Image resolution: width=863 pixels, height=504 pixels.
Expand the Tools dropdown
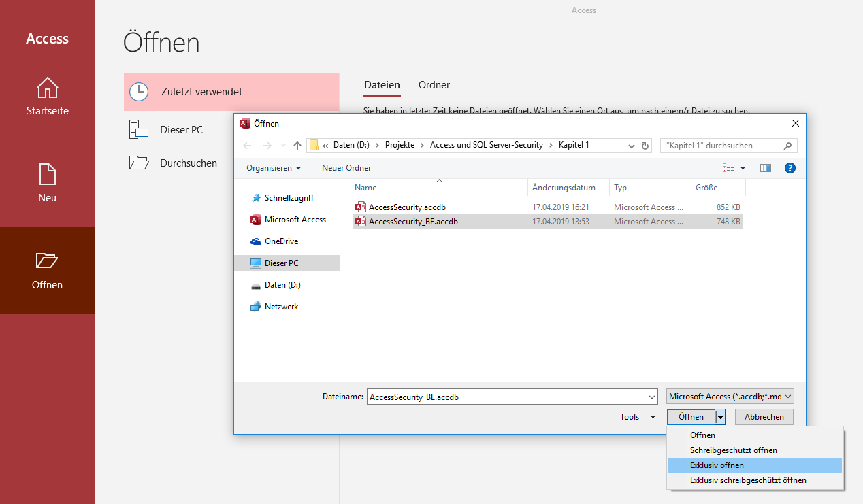pos(638,417)
